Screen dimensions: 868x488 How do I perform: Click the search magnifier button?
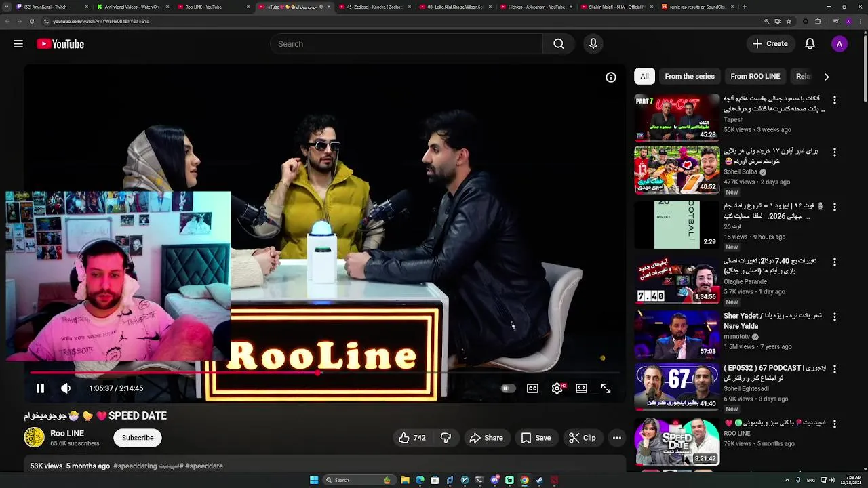pyautogui.click(x=558, y=44)
